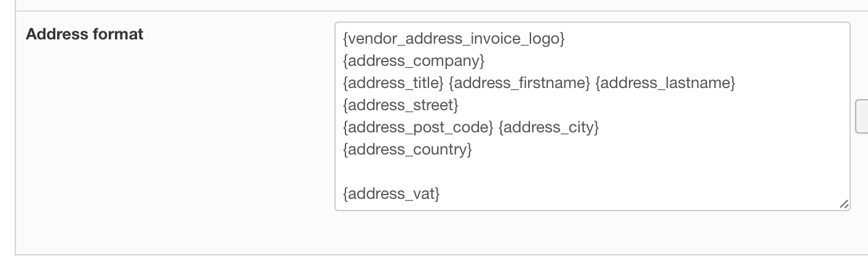
Task: Click the {address_post_code} tag
Action: click(x=418, y=127)
